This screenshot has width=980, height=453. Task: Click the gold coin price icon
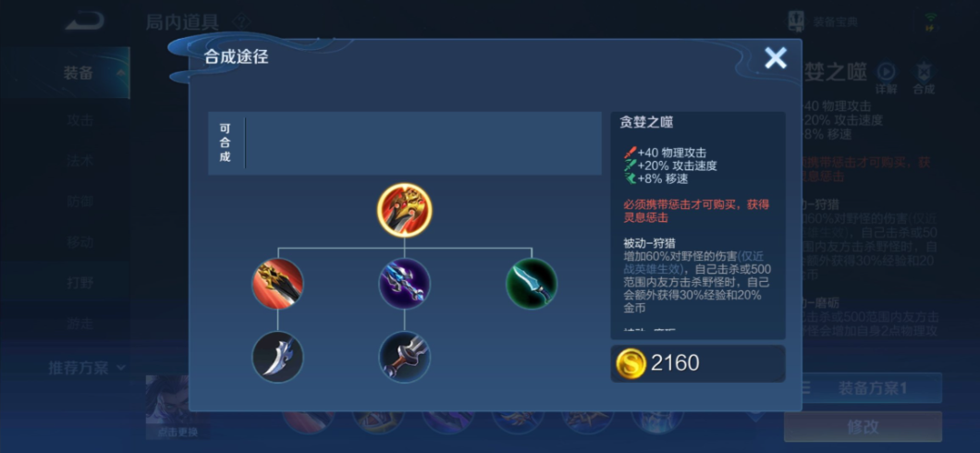click(x=631, y=363)
